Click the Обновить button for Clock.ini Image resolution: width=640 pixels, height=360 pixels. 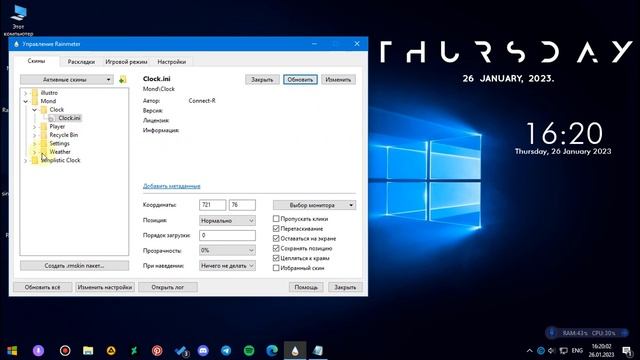click(x=300, y=80)
